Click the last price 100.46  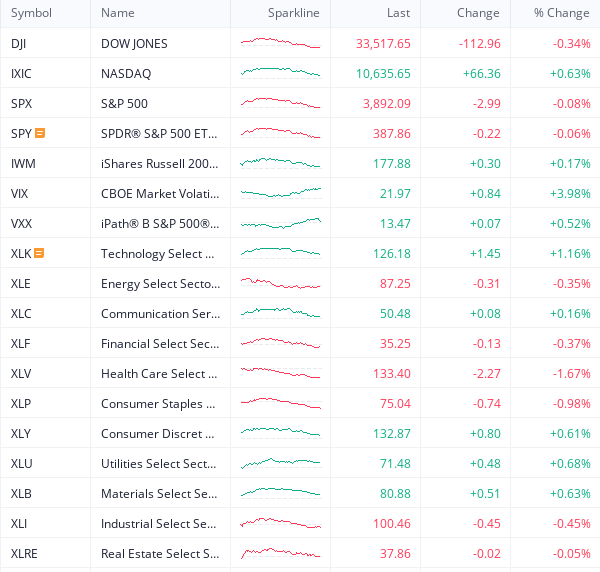point(392,523)
